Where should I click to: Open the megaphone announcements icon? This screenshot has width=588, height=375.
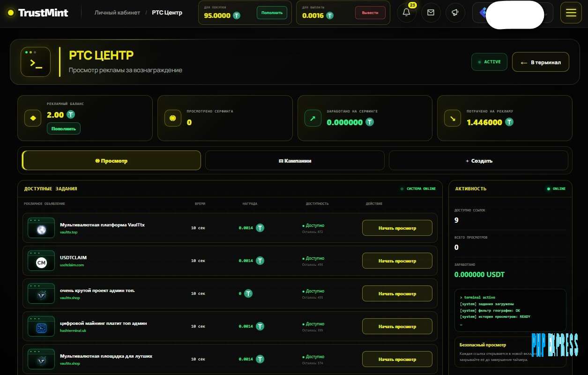click(455, 13)
